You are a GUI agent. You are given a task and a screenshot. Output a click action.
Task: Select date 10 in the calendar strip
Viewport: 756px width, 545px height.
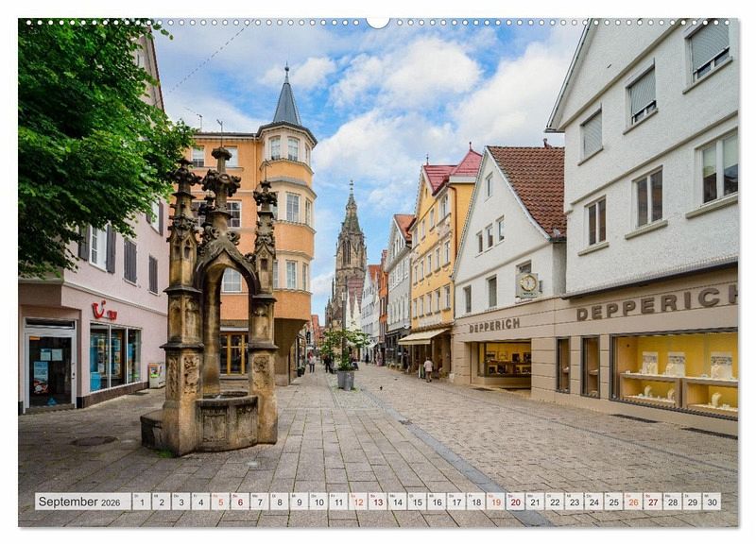pos(318,502)
